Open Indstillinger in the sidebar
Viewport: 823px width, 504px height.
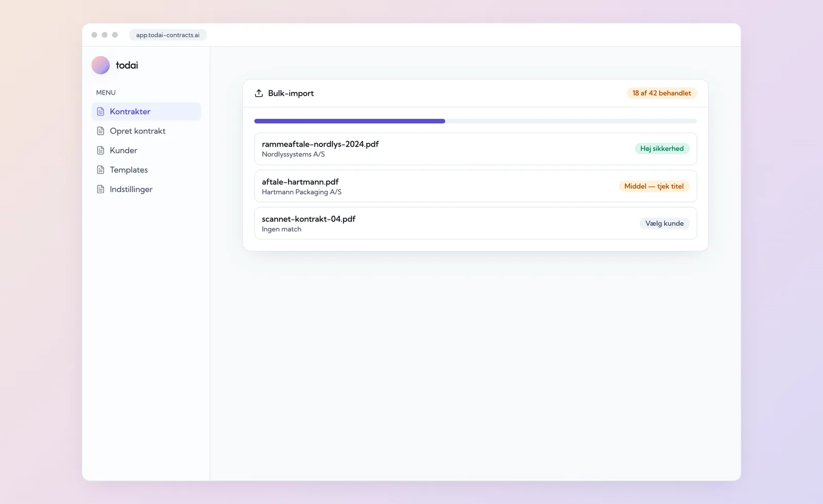coord(146,189)
